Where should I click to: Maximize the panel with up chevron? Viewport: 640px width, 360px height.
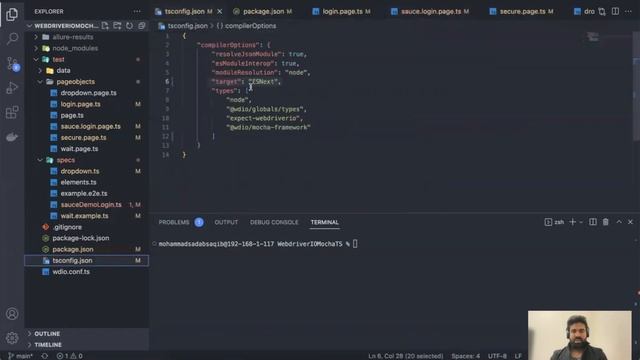[x=619, y=222]
